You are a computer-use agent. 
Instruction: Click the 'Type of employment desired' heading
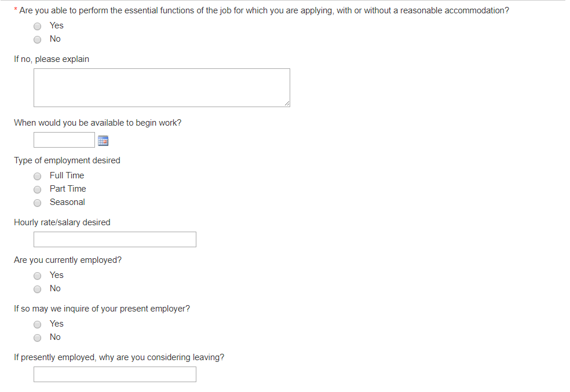click(x=67, y=160)
